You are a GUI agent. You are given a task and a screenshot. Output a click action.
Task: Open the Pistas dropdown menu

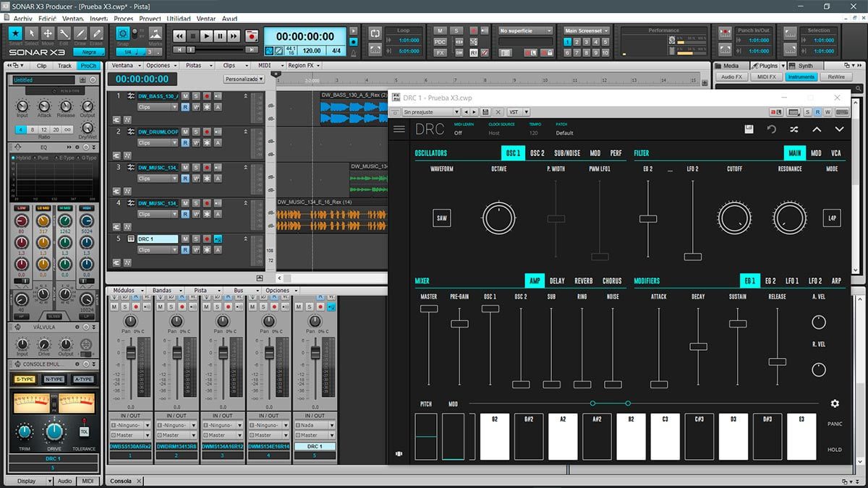(x=197, y=65)
